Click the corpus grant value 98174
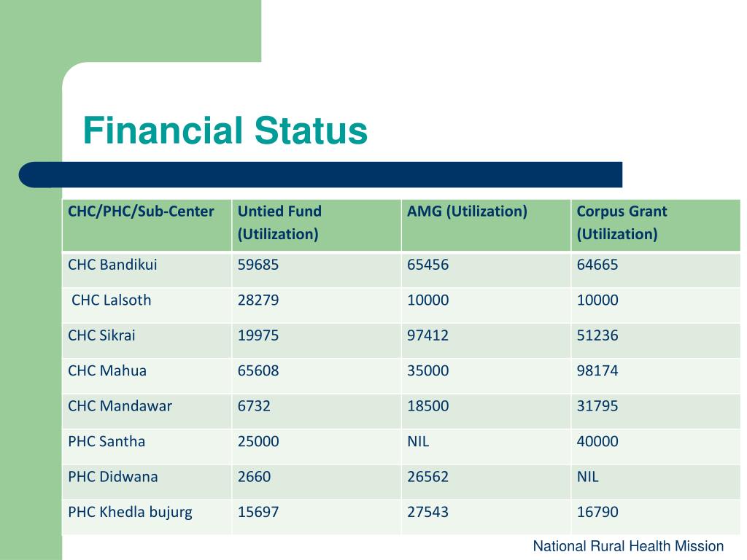This screenshot has height=560, width=747. tap(597, 370)
